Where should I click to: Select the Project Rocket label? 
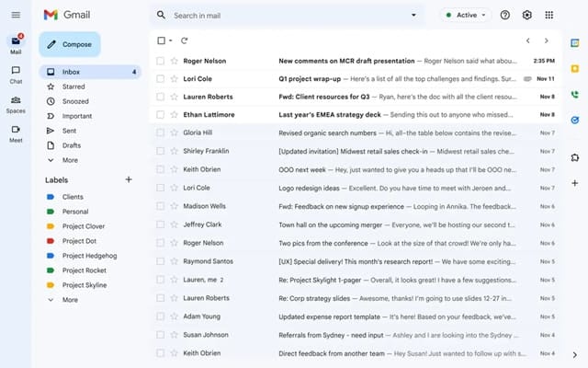pyautogui.click(x=84, y=270)
